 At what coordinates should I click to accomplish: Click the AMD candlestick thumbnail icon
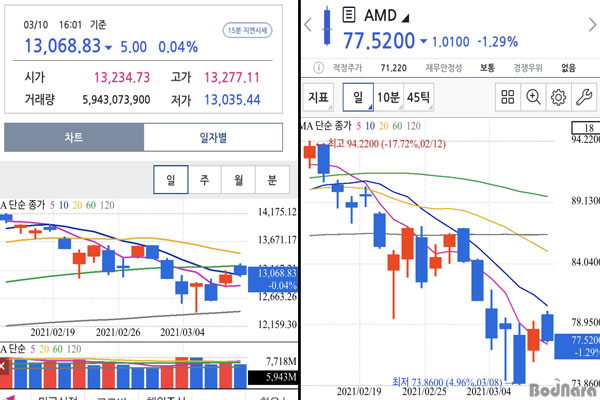[x=327, y=26]
